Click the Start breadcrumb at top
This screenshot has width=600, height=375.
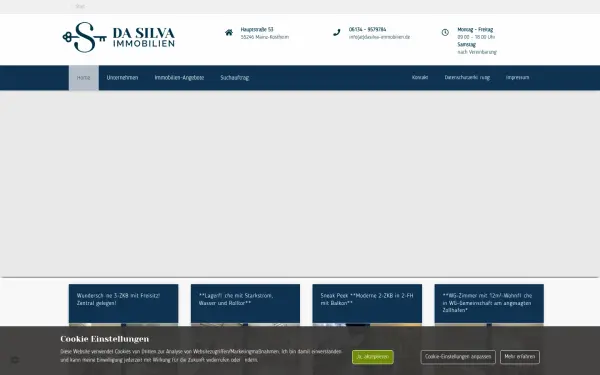(x=80, y=7)
